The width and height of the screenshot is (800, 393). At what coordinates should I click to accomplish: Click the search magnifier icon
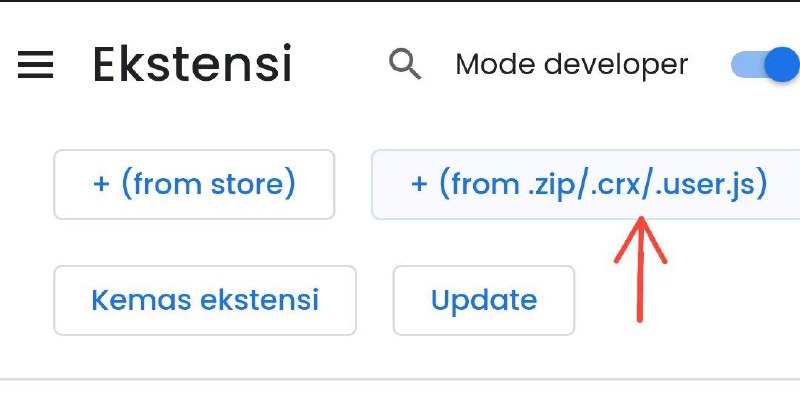point(405,64)
